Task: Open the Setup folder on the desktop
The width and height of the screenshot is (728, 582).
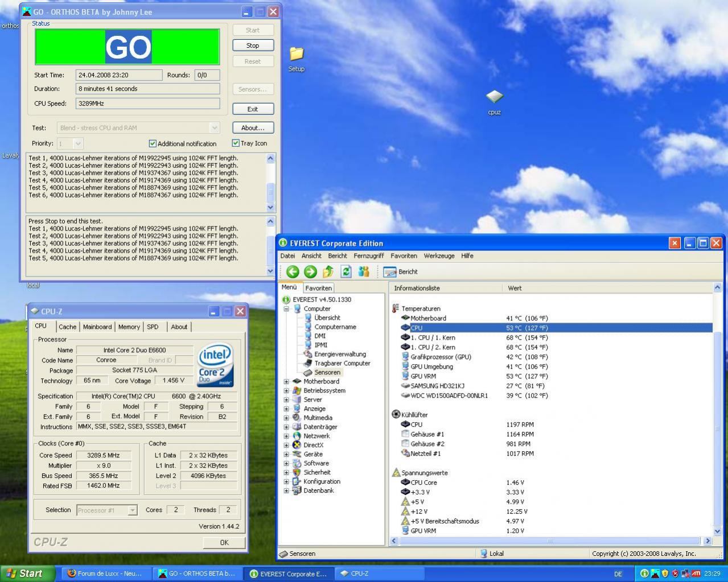Action: [297, 59]
